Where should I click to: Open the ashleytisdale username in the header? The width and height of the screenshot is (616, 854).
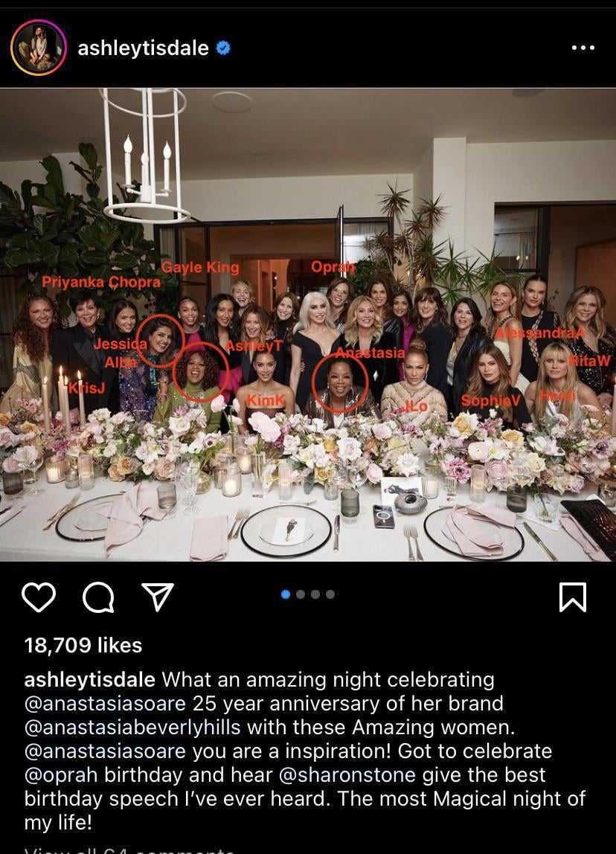tap(144, 48)
